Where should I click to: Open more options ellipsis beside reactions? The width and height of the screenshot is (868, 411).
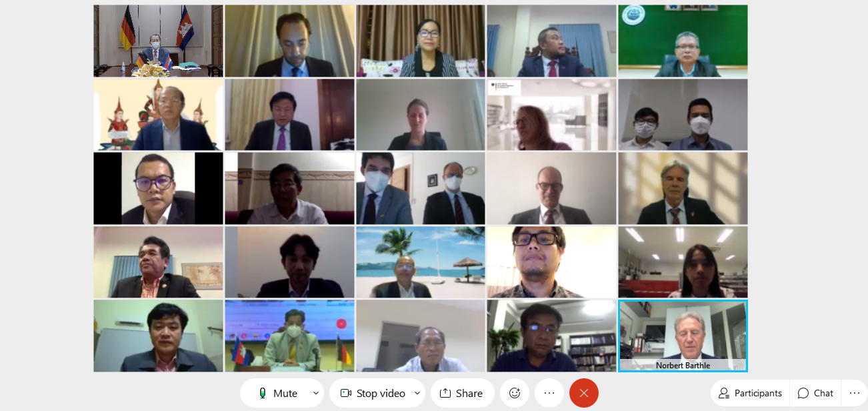click(549, 393)
